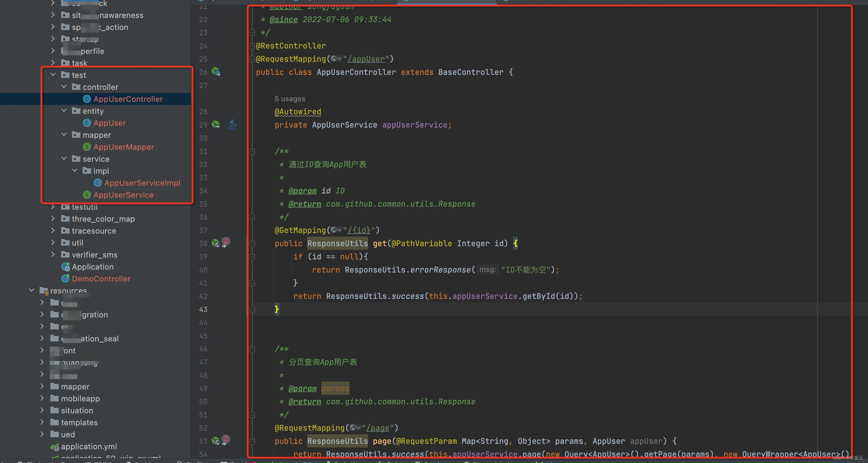Click the AppUserServiceImpl class icon

[x=97, y=183]
